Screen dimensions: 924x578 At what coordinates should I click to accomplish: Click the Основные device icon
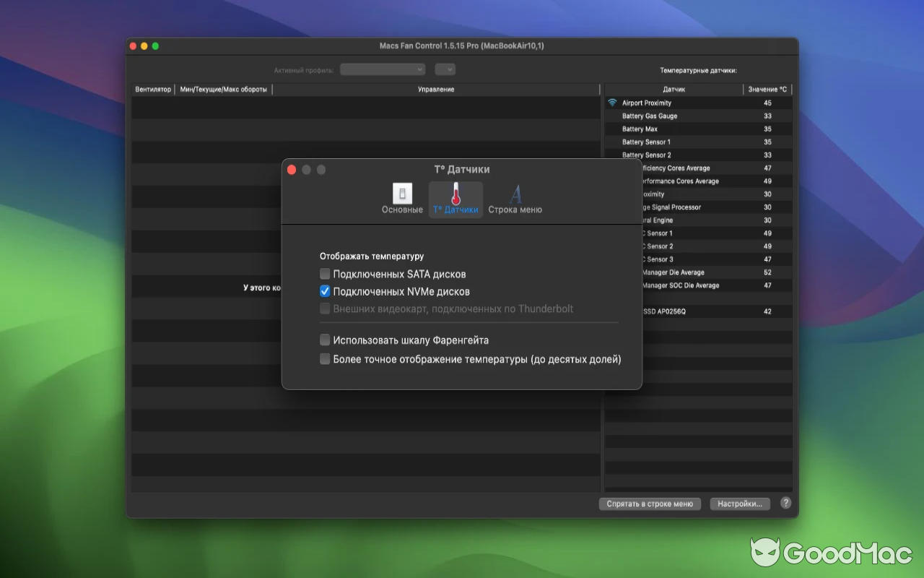click(401, 193)
